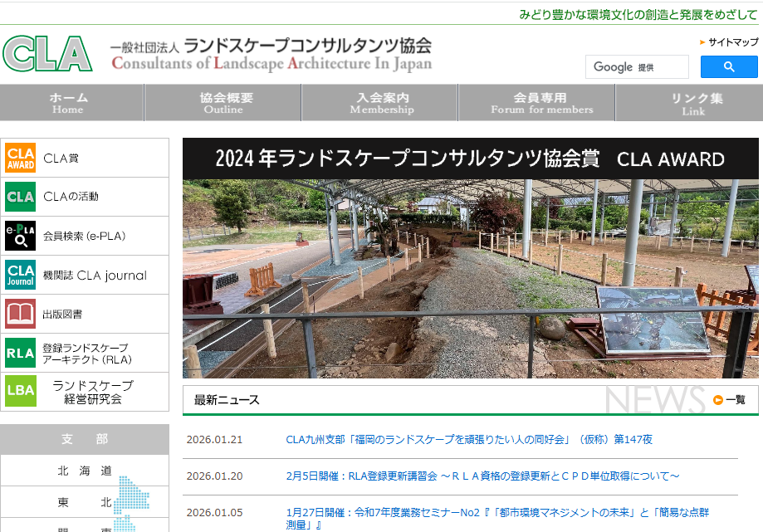The height and width of the screenshot is (532, 763).
Task: Open the CLA九州支部 news article
Action: pyautogui.click(x=468, y=440)
